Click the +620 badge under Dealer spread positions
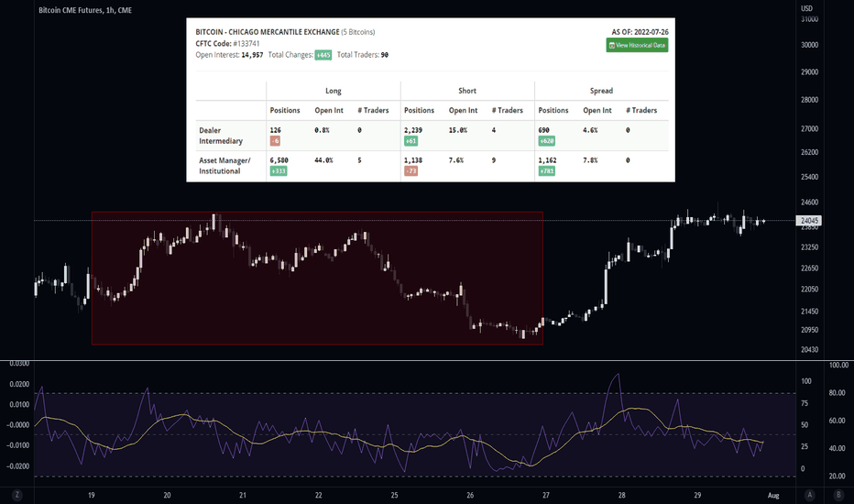The width and height of the screenshot is (854, 504). pos(546,140)
